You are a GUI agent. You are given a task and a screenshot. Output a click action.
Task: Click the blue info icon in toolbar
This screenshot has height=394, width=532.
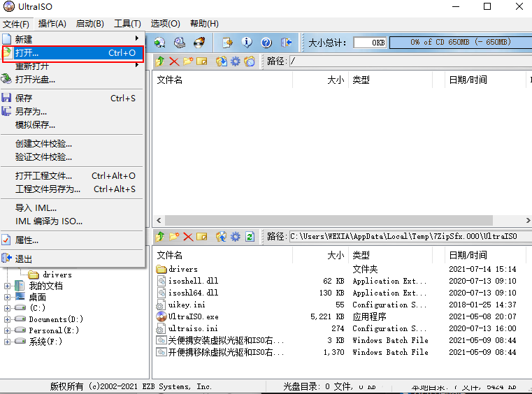click(x=246, y=43)
